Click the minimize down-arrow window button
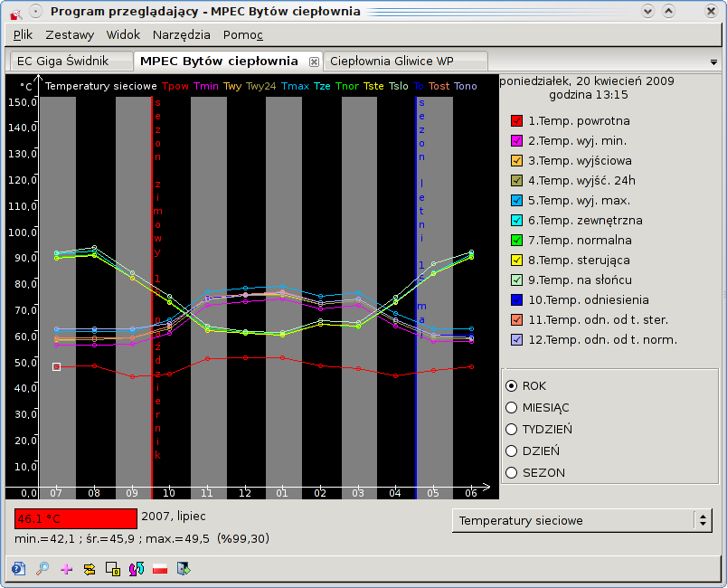727x588 pixels. (x=647, y=11)
